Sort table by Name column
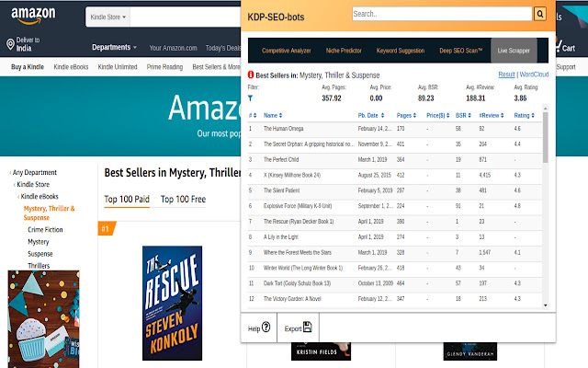 273,115
